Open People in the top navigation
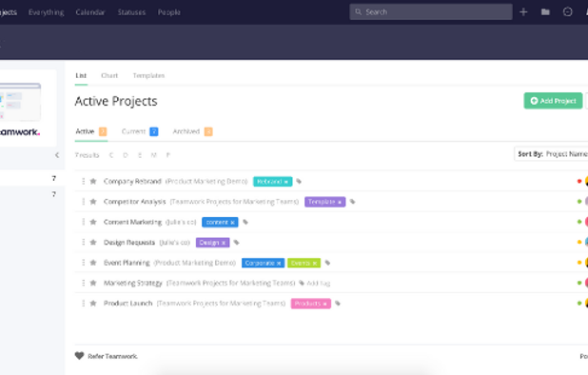The width and height of the screenshot is (588, 375). tap(168, 12)
